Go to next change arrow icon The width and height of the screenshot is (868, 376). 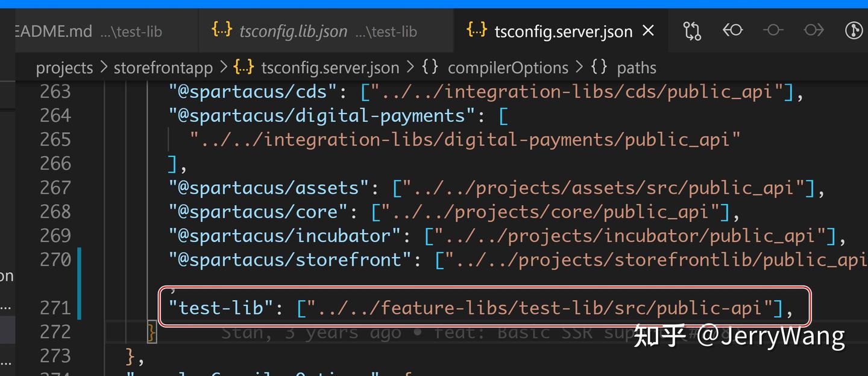[x=814, y=30]
